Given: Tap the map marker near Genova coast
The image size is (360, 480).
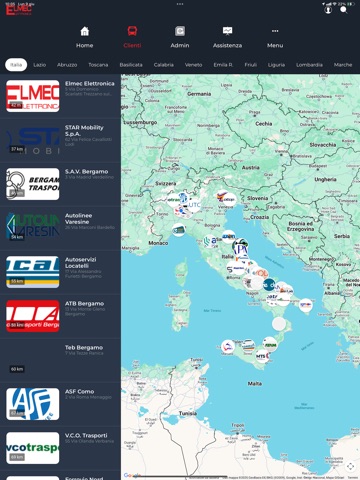Looking at the screenshot, I should tap(179, 230).
